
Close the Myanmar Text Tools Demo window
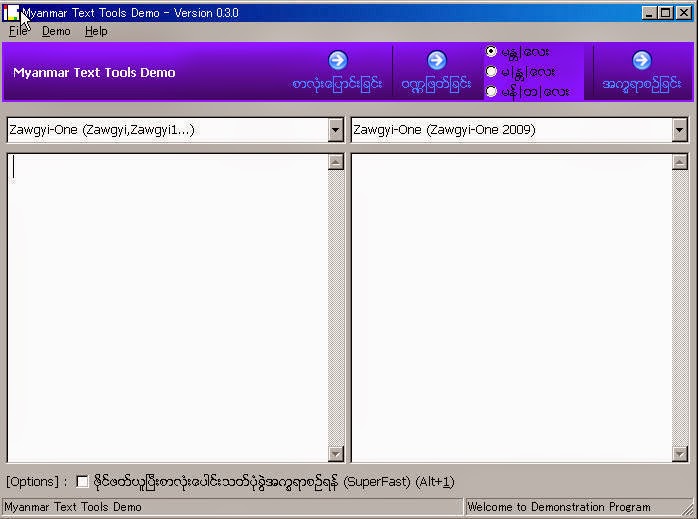684,13
